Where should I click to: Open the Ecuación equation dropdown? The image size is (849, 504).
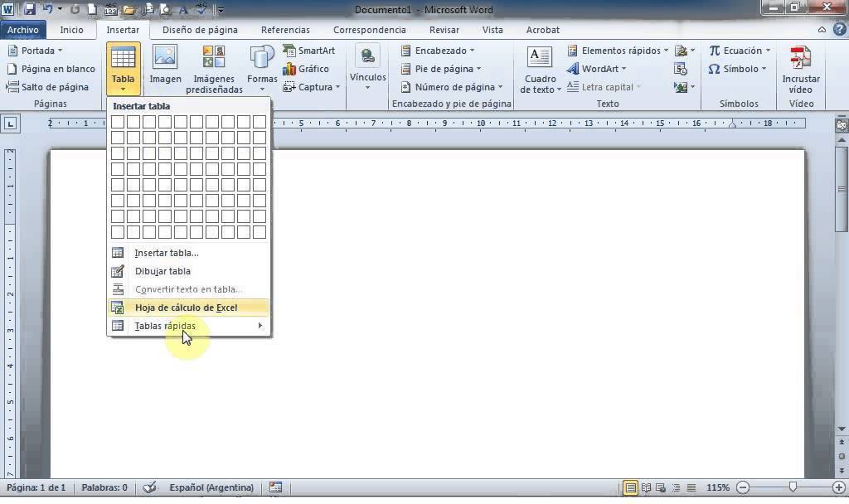coord(740,51)
